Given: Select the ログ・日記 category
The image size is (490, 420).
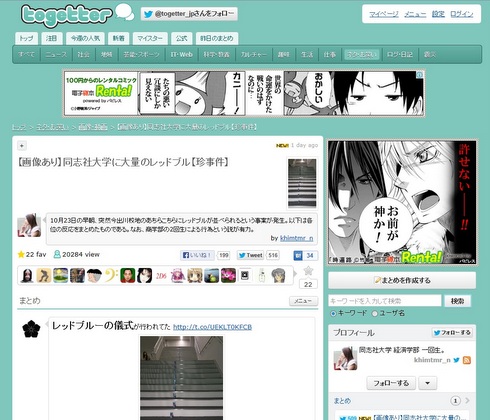Looking at the screenshot, I should coord(400,54).
